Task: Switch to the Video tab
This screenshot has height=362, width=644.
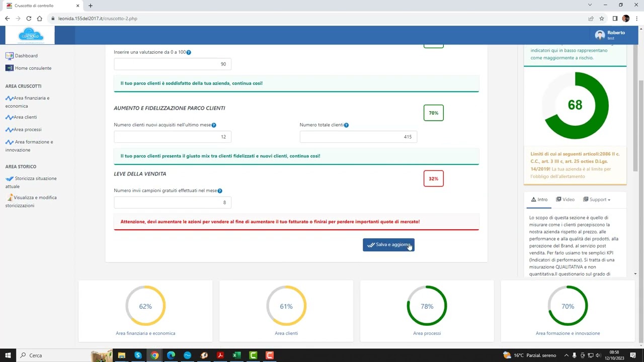Action: [565, 200]
